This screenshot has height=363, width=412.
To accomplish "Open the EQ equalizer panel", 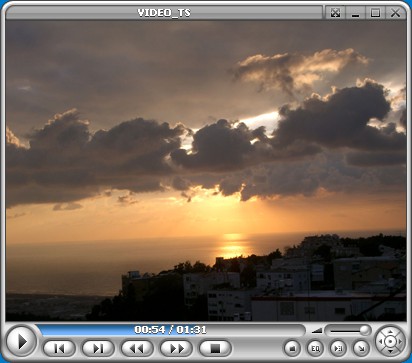I will click(315, 349).
